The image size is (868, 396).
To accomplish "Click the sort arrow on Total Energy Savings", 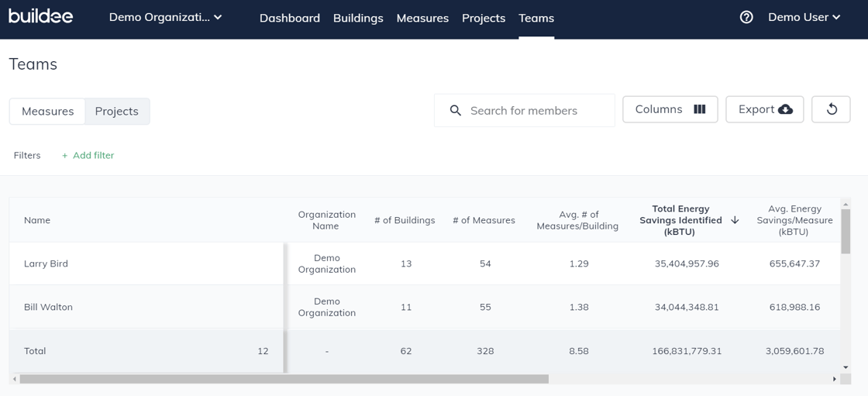I will coord(735,220).
